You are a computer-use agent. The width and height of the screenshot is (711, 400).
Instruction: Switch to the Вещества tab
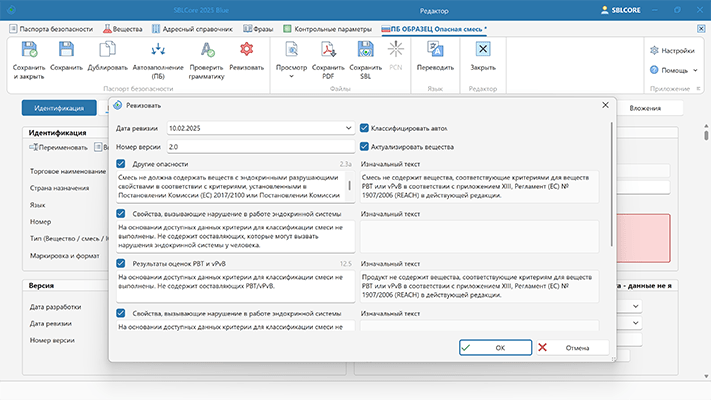(122, 29)
